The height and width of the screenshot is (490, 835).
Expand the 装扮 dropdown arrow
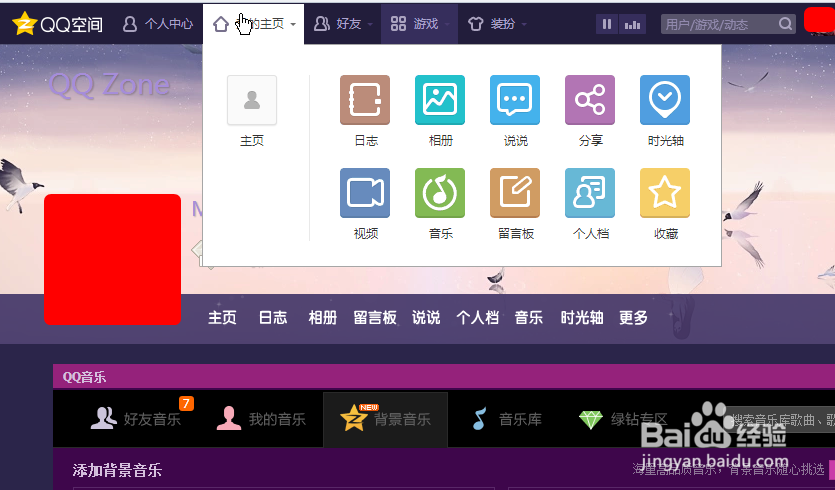tap(524, 24)
